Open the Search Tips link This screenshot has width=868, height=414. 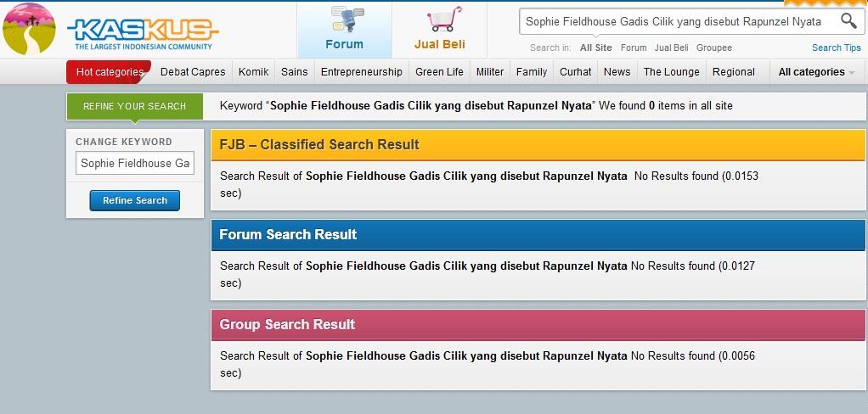click(837, 48)
